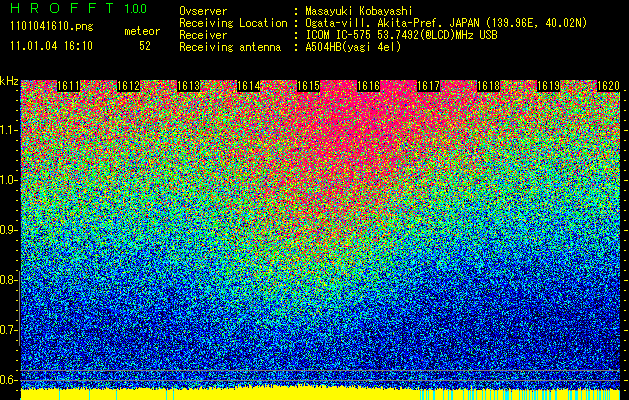The image size is (629, 400).
Task: Click the 0.6 frequency axis label
Action: click(8, 380)
